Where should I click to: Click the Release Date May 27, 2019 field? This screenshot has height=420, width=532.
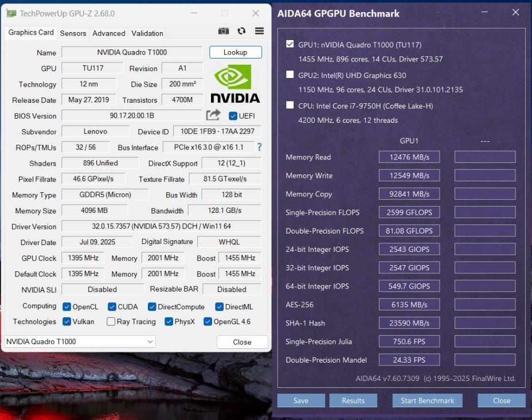click(x=88, y=99)
